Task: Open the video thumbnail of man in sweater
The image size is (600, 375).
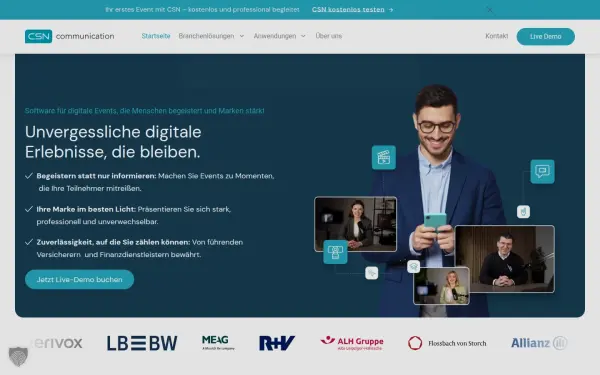Action: pyautogui.click(x=505, y=259)
